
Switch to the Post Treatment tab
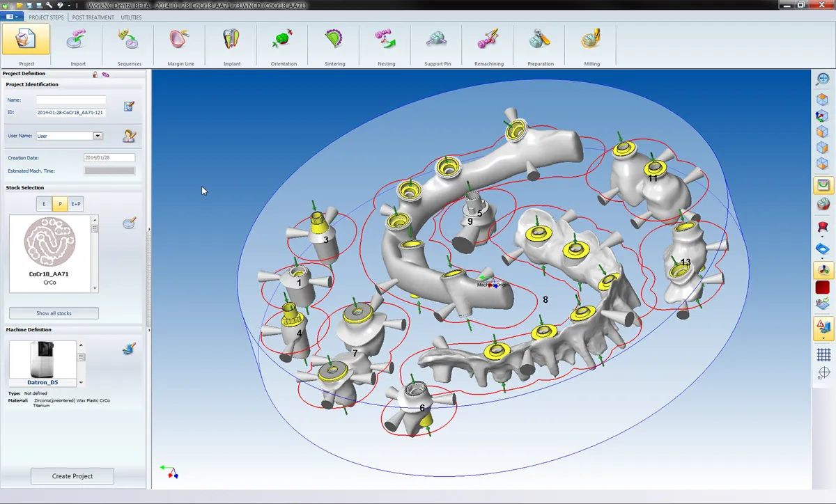click(x=93, y=17)
